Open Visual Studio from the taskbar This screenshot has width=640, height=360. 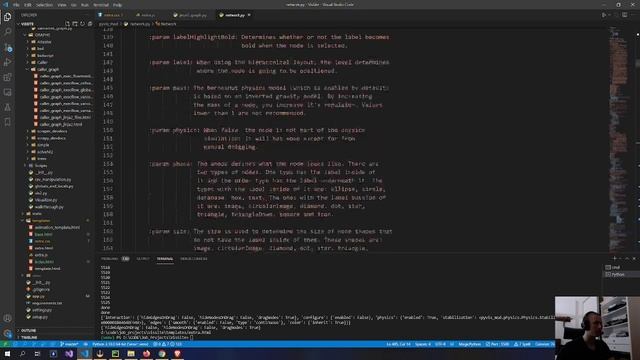click(69, 353)
